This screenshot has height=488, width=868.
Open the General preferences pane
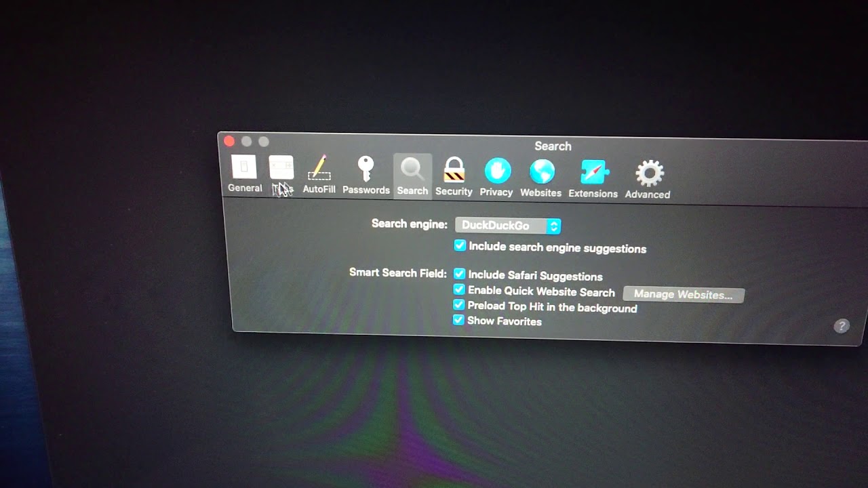tap(245, 174)
